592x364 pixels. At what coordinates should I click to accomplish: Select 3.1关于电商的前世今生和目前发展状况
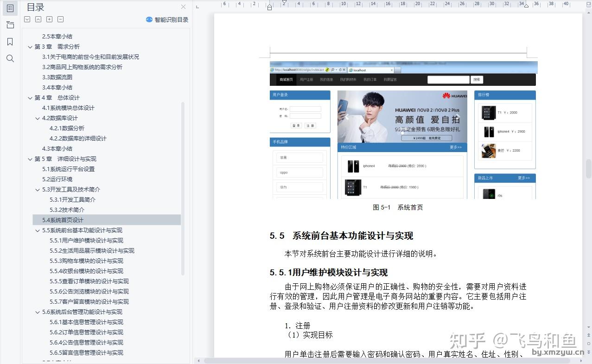coord(90,57)
